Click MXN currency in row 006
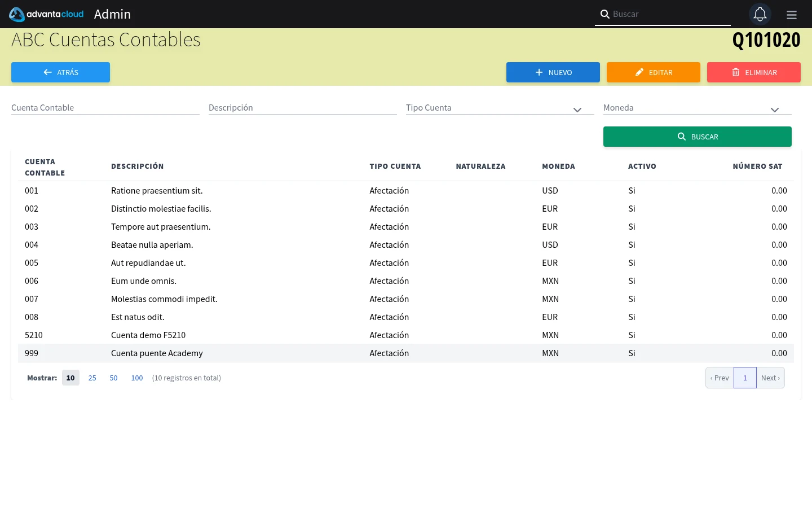This screenshot has width=812, height=508. [550, 281]
